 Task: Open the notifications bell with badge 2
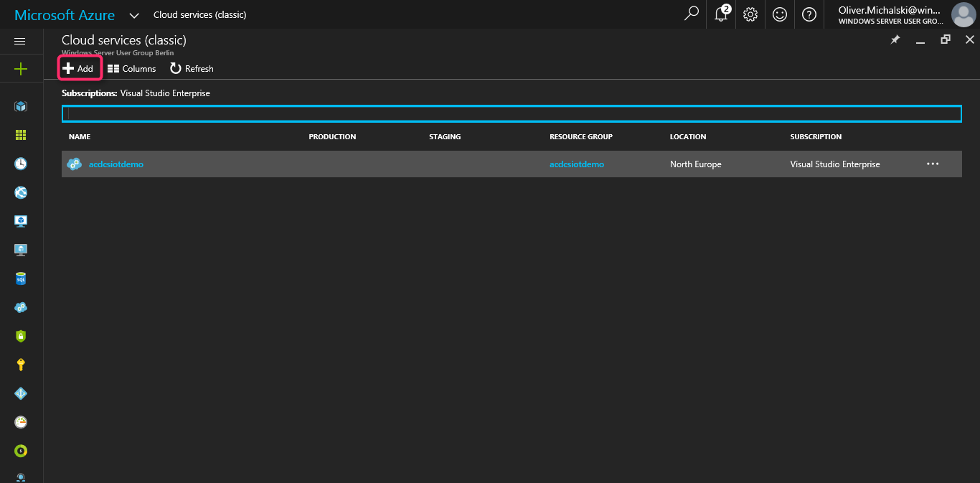(x=722, y=14)
